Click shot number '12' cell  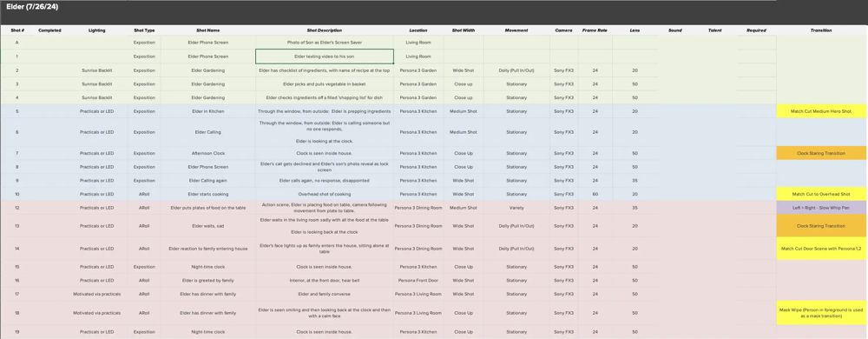[17, 209]
